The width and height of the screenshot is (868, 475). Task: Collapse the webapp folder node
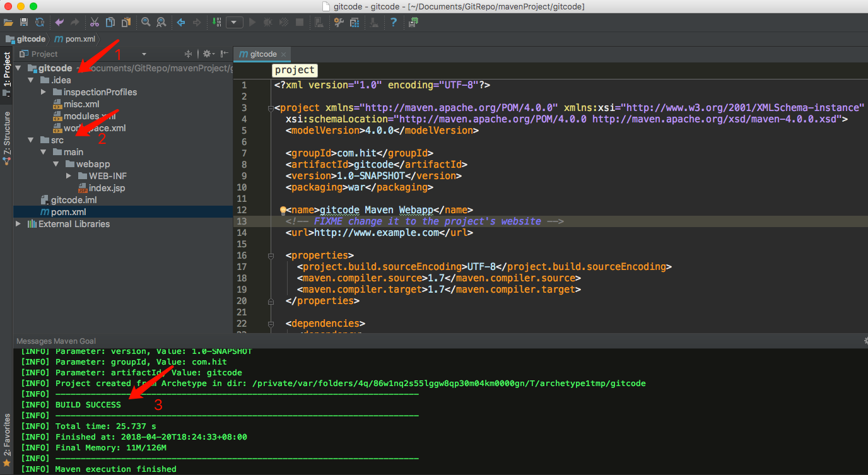coord(56,164)
